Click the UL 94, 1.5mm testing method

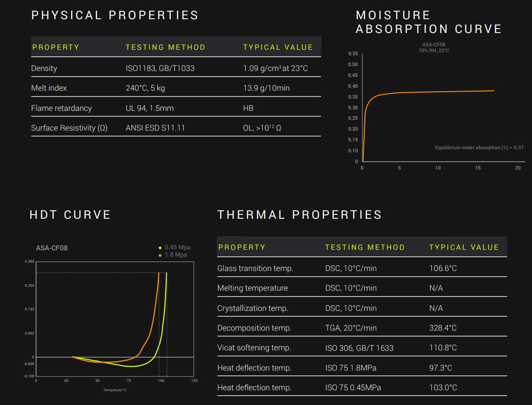point(149,108)
